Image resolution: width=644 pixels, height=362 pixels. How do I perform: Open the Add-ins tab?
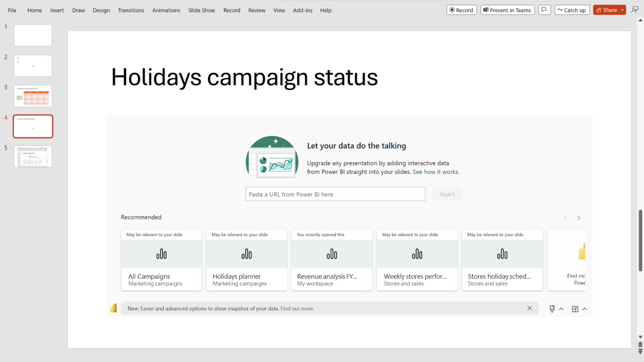[x=303, y=10]
